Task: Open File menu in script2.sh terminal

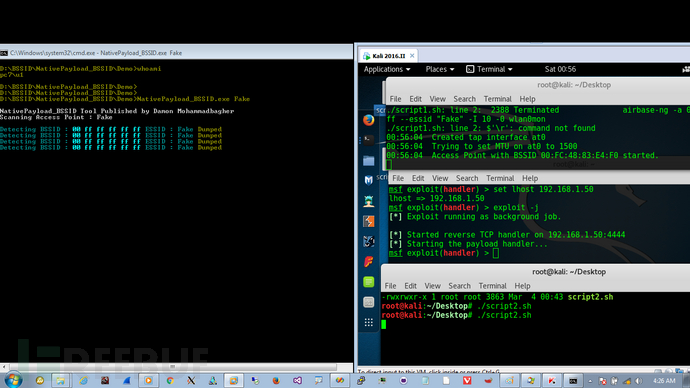Action: [390, 286]
